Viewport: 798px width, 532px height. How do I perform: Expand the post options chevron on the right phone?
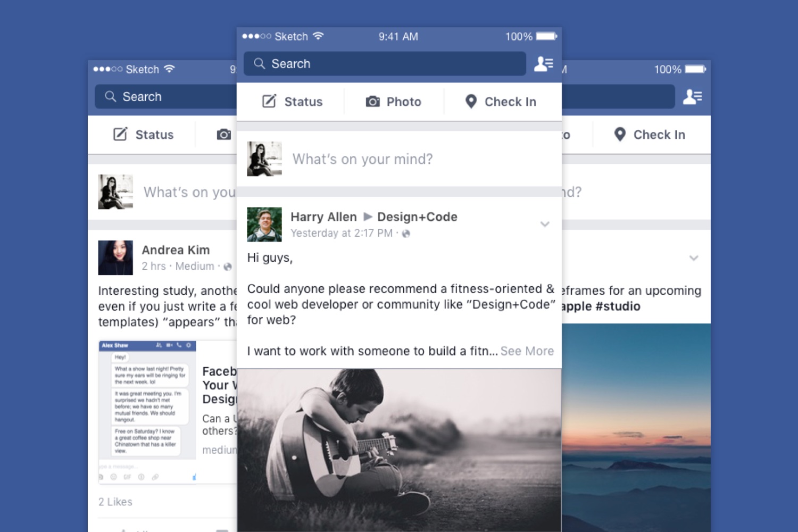[x=694, y=258]
